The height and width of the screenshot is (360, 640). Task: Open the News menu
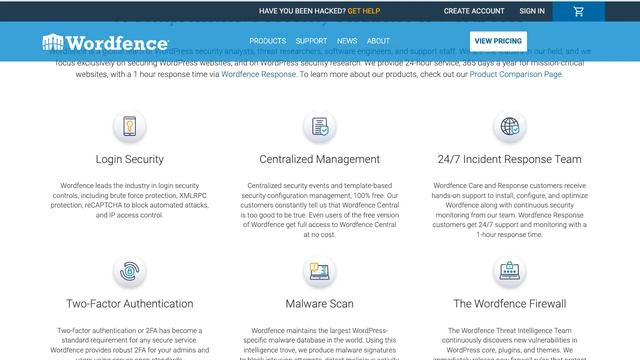(x=347, y=41)
